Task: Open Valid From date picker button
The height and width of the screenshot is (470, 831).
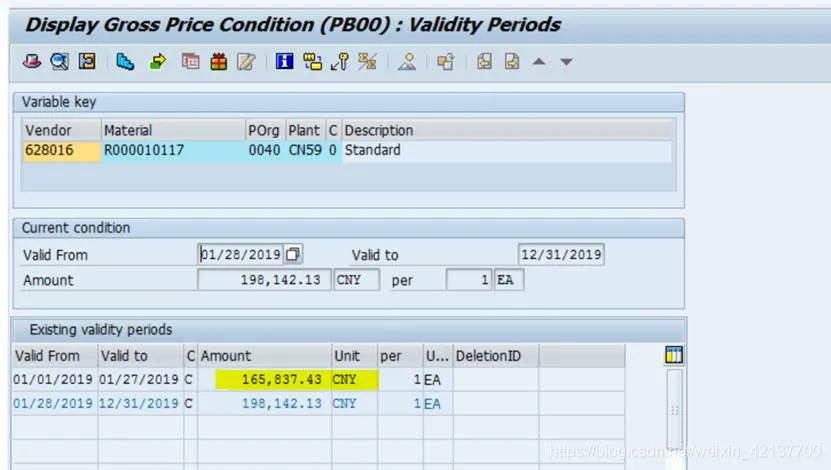Action: 293,254
